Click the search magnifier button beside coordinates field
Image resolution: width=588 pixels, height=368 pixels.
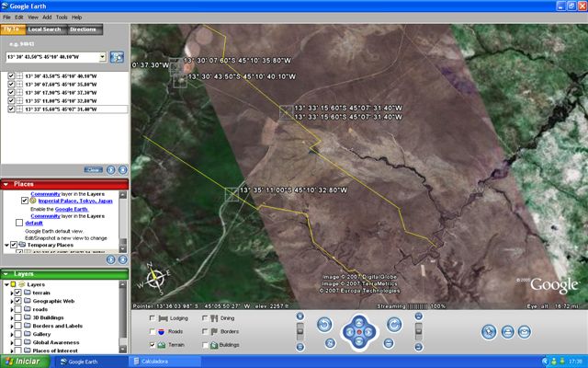tap(118, 57)
